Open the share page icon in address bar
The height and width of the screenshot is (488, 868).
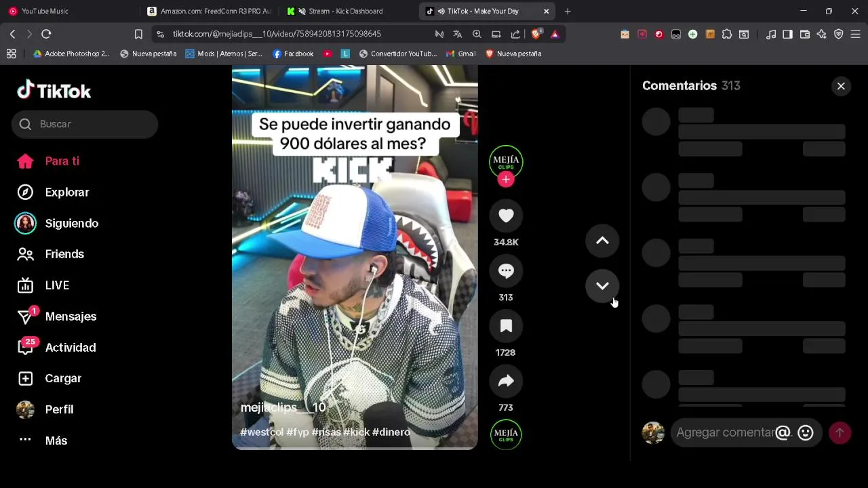515,34
